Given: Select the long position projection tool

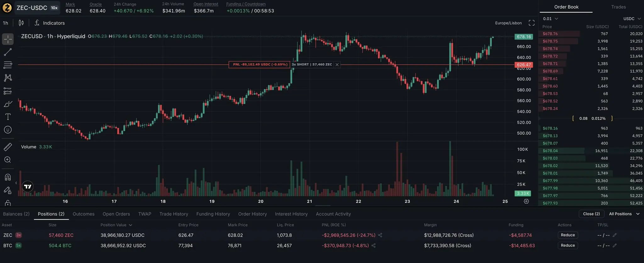Looking at the screenshot, I should tap(8, 91).
